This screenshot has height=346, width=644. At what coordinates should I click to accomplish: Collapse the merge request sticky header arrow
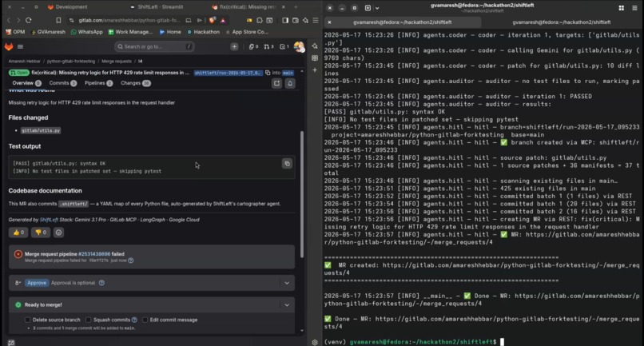click(302, 71)
